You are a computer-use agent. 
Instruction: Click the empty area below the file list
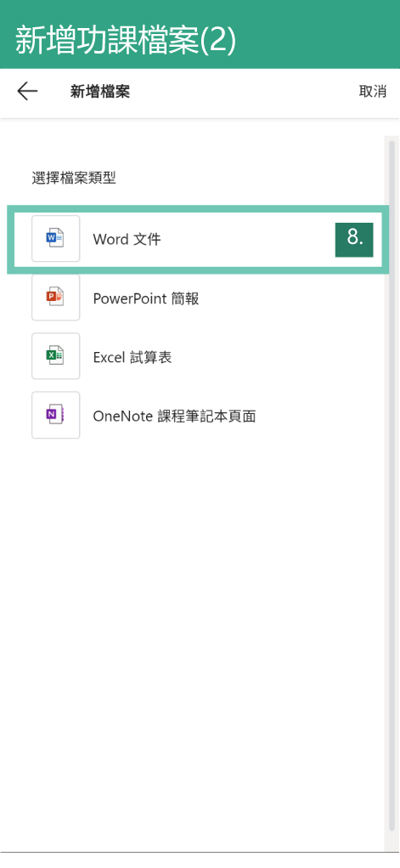(194, 637)
